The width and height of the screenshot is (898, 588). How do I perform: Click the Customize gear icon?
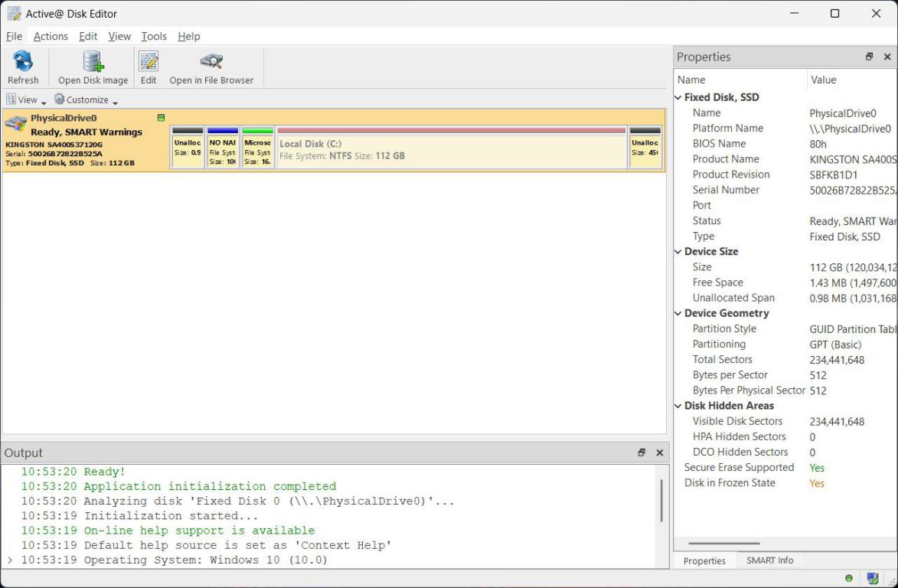coord(59,99)
